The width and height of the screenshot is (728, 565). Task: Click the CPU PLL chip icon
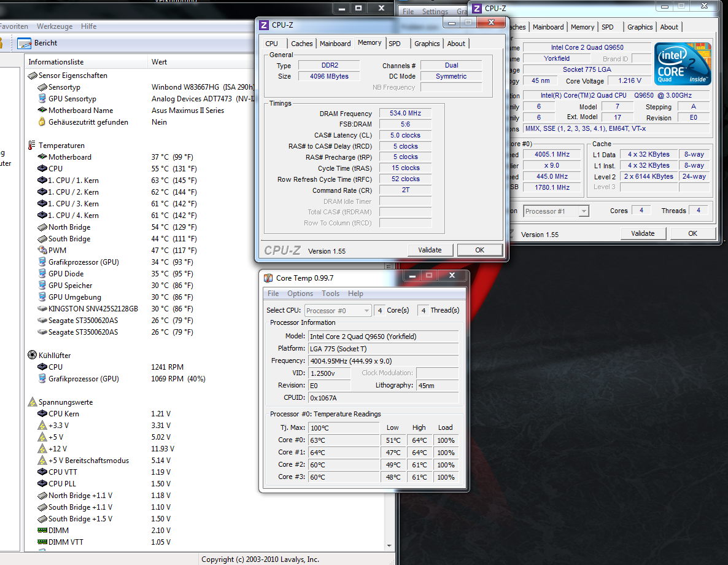(42, 484)
